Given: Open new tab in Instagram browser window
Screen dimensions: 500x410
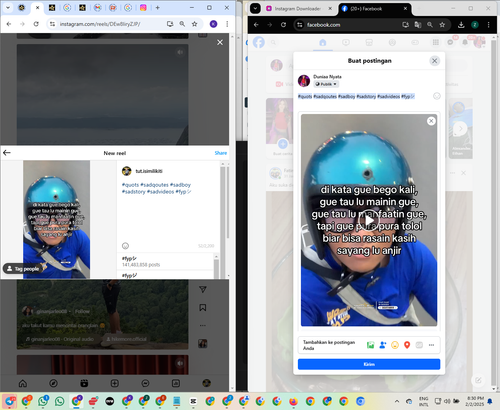Looking at the screenshot, I should [157, 8].
